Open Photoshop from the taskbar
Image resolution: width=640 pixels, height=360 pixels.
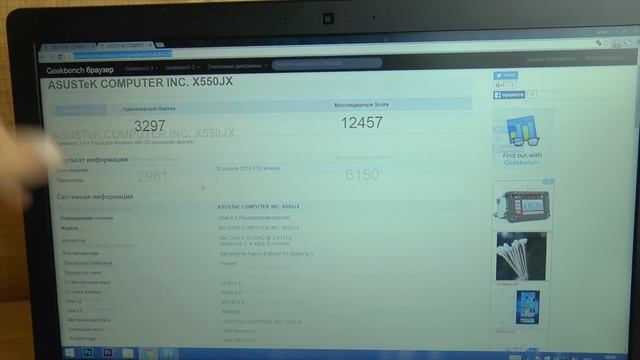click(x=88, y=352)
